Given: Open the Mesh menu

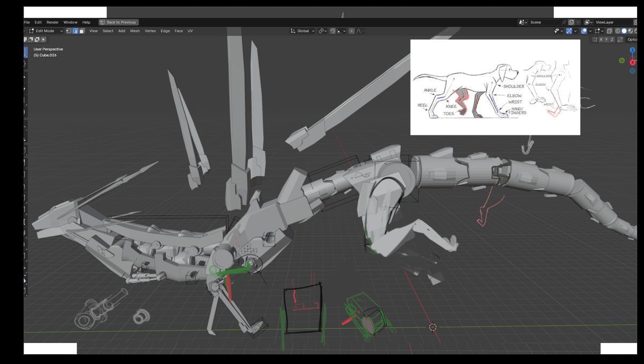Looking at the screenshot, I should coord(135,31).
